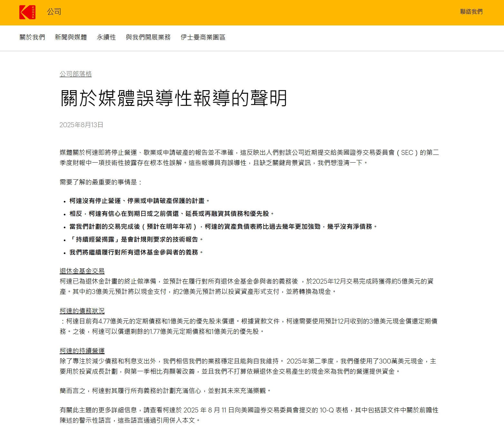504x443 pixels.
Task: Click the heading 退休金基金交易
Action: [82, 271]
